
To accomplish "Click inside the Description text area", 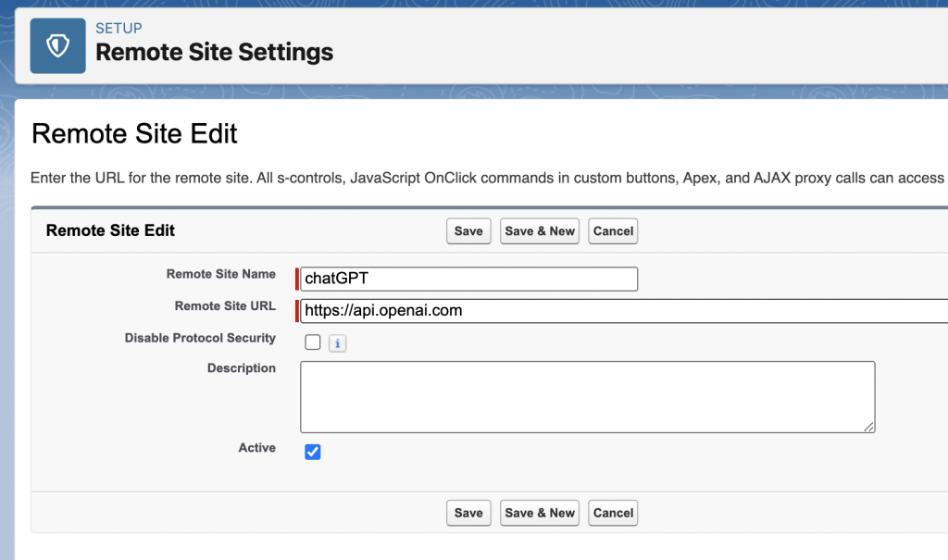I will coord(587,396).
